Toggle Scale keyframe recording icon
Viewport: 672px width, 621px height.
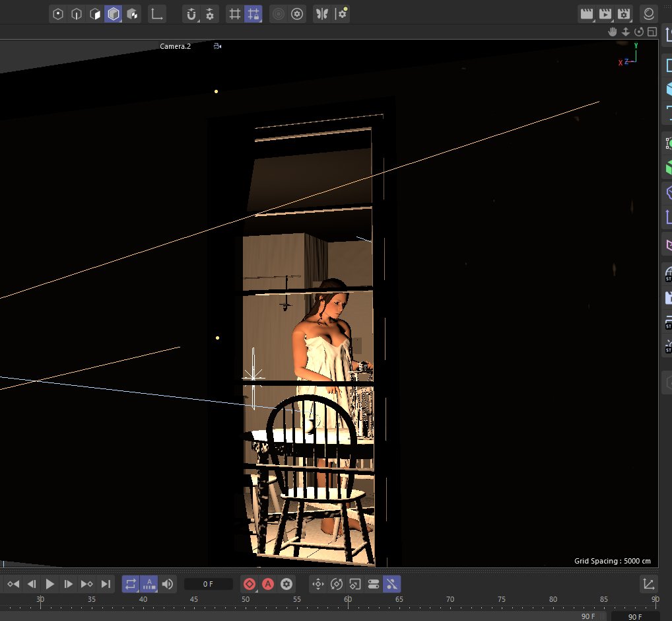pos(355,584)
